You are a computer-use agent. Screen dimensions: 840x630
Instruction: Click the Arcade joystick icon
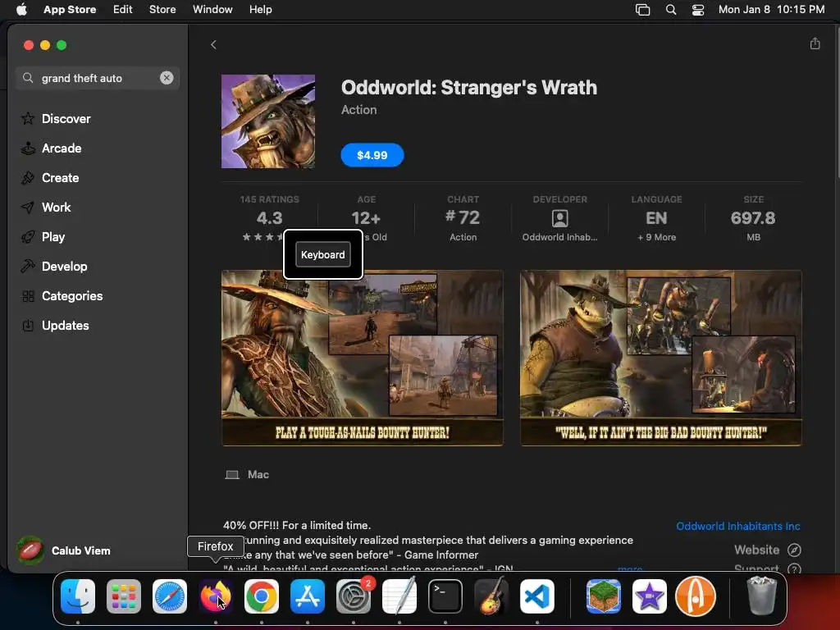pos(28,148)
